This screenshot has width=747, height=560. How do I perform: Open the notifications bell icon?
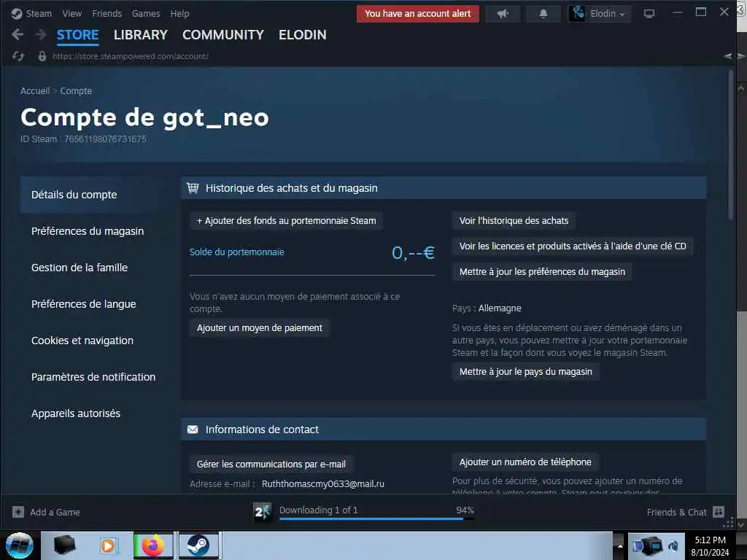point(543,14)
